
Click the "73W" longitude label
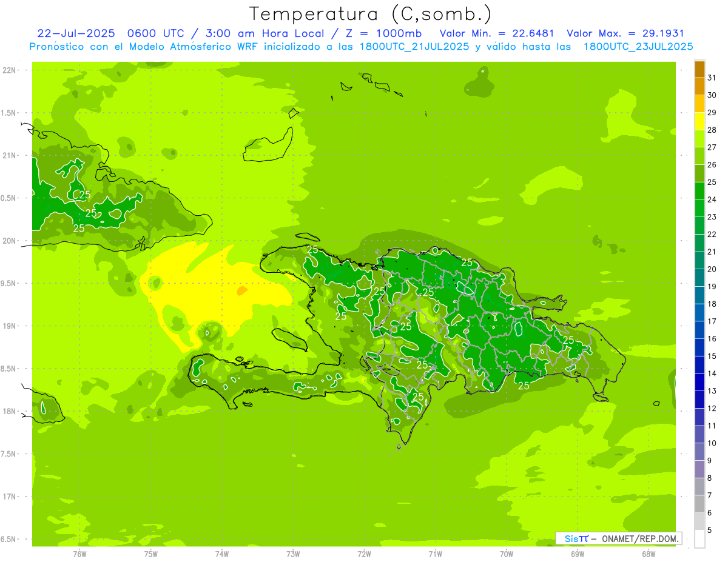click(x=293, y=554)
